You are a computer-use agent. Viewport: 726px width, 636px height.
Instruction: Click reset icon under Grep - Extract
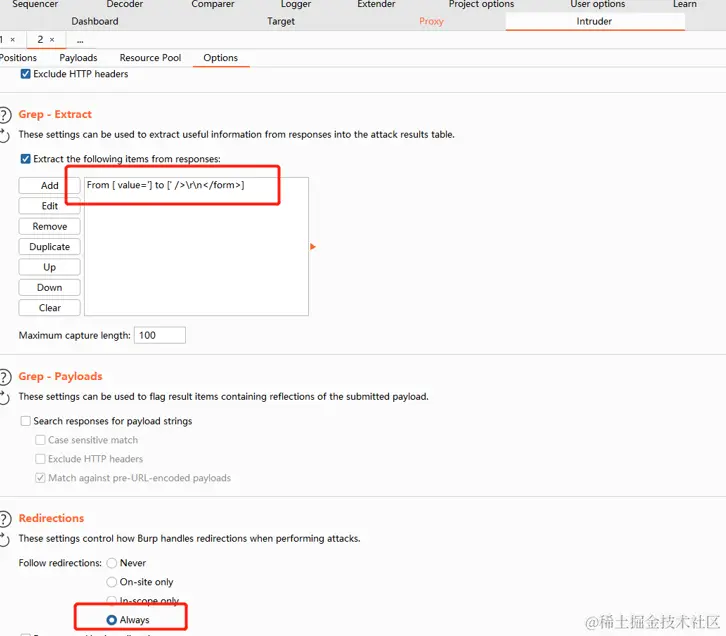point(4,136)
